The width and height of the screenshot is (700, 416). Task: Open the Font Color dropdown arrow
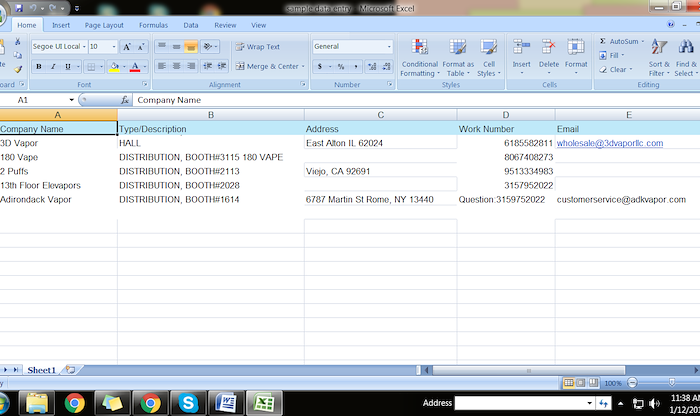click(x=145, y=67)
